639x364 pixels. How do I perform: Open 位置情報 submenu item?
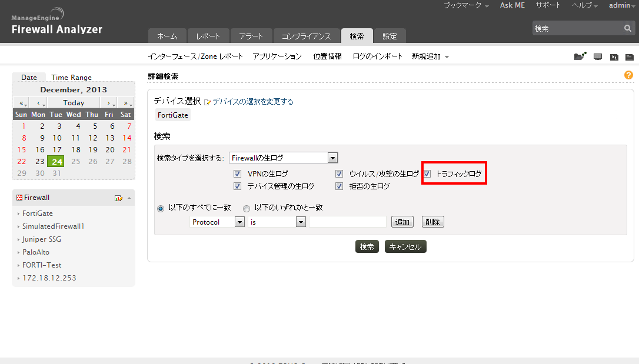click(327, 56)
